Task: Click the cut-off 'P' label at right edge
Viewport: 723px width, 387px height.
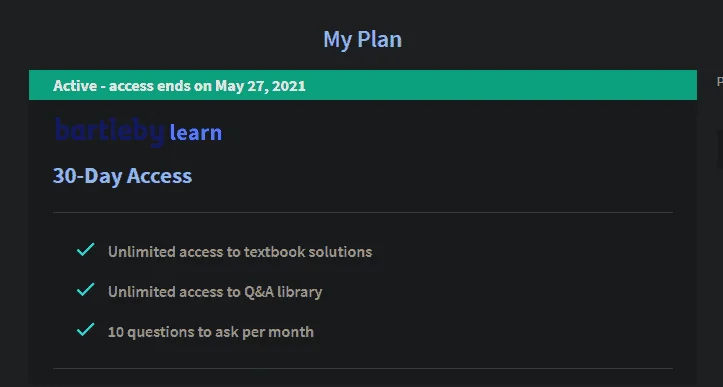Action: (719, 82)
